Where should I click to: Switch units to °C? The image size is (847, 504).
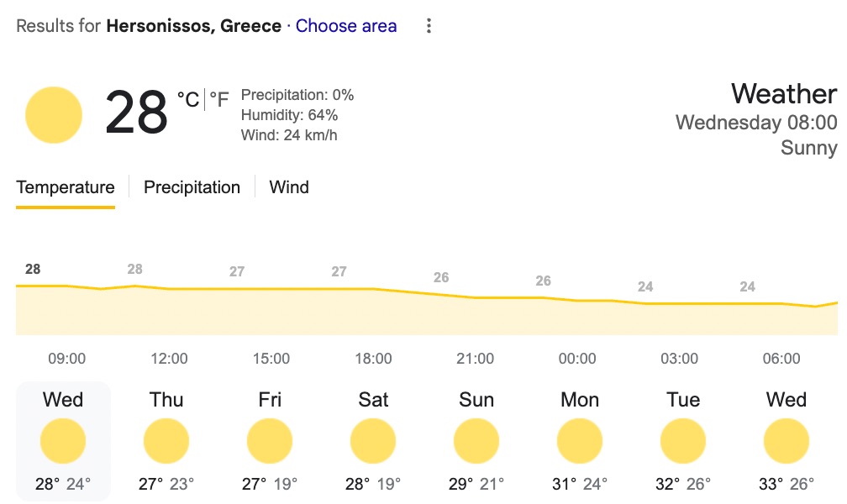(x=188, y=99)
